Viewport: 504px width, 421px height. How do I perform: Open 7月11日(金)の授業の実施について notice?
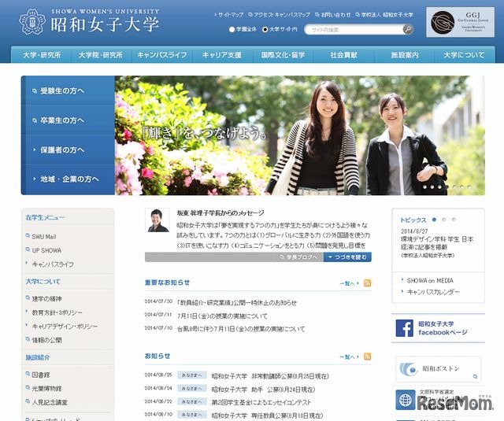tap(222, 316)
